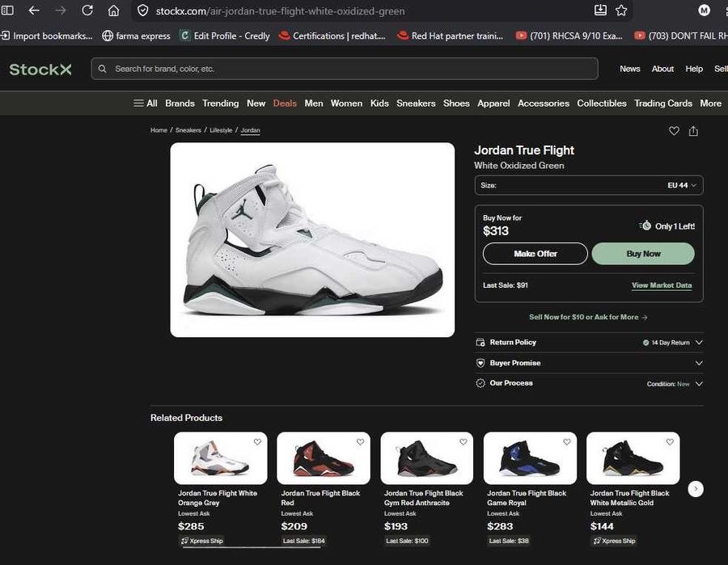Click the install app icon in address bar
The width and height of the screenshot is (728, 565).
pos(600,11)
